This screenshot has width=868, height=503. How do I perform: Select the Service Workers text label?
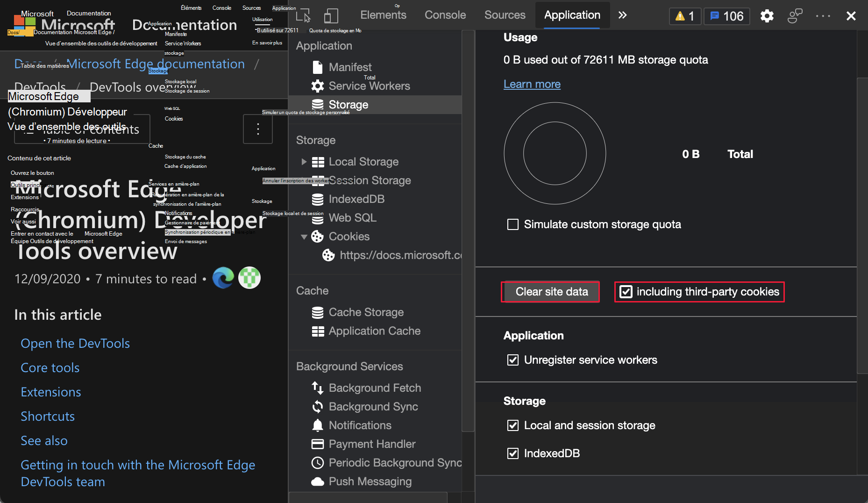tap(370, 86)
